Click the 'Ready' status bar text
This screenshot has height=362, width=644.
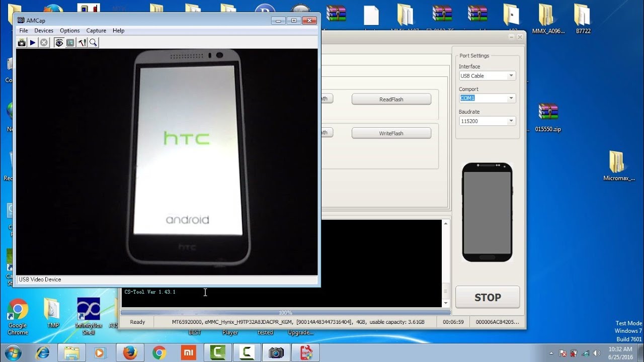click(x=137, y=322)
